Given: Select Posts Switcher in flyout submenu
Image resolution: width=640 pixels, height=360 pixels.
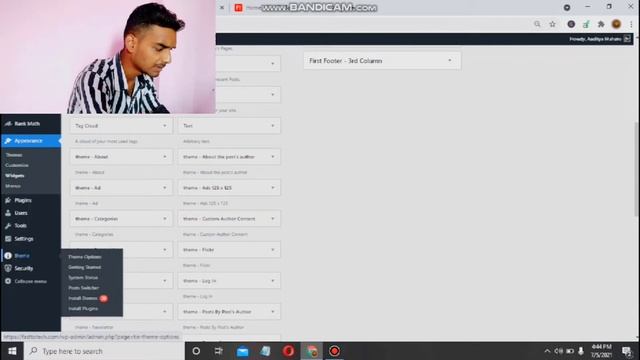Looking at the screenshot, I should click(84, 288).
